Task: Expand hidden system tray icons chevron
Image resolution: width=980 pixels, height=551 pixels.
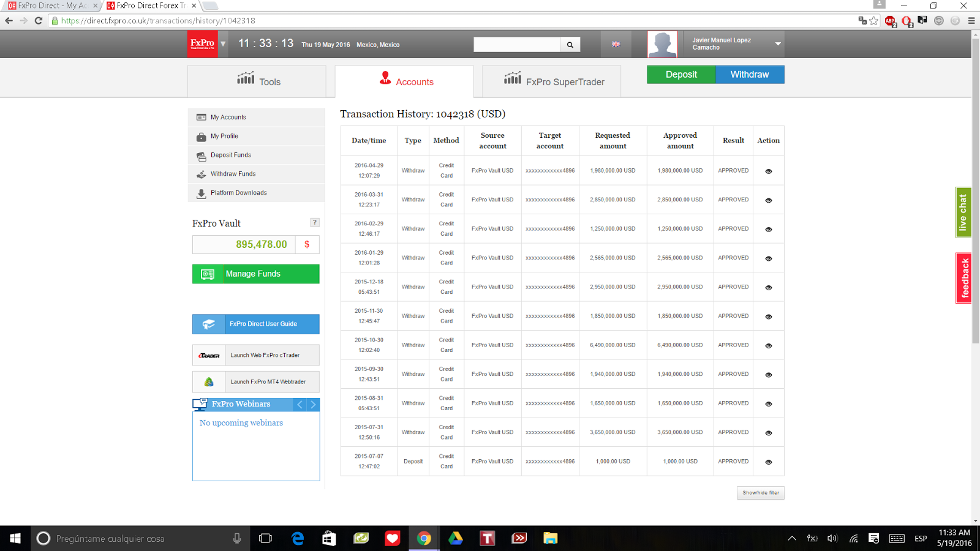Action: pos(792,538)
